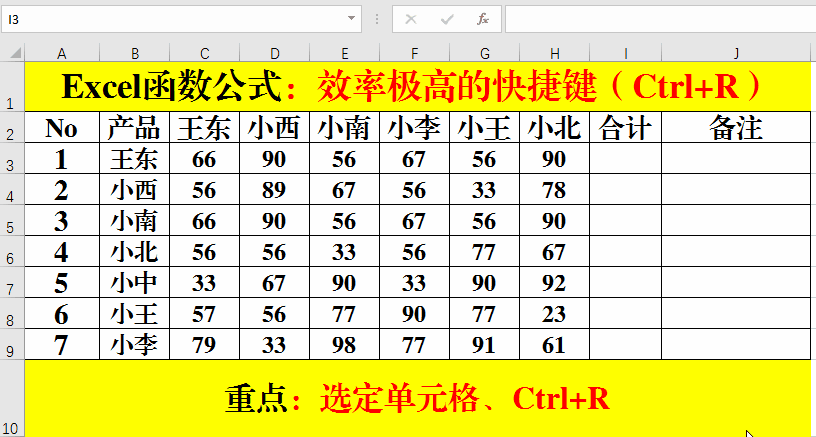Select column D header
The image size is (816, 437).
pyautogui.click(x=275, y=53)
